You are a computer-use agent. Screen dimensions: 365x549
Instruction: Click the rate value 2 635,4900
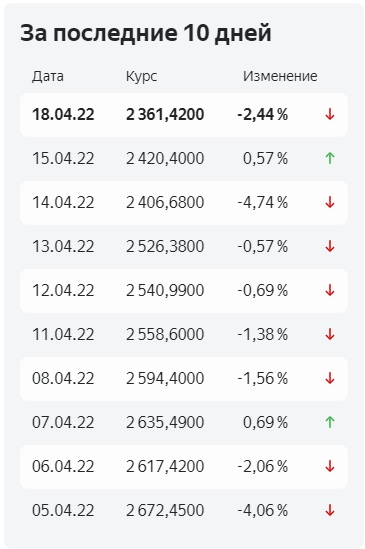coord(165,423)
